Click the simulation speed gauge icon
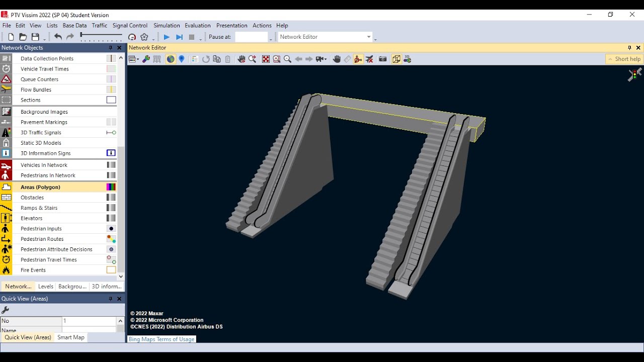 click(x=132, y=37)
